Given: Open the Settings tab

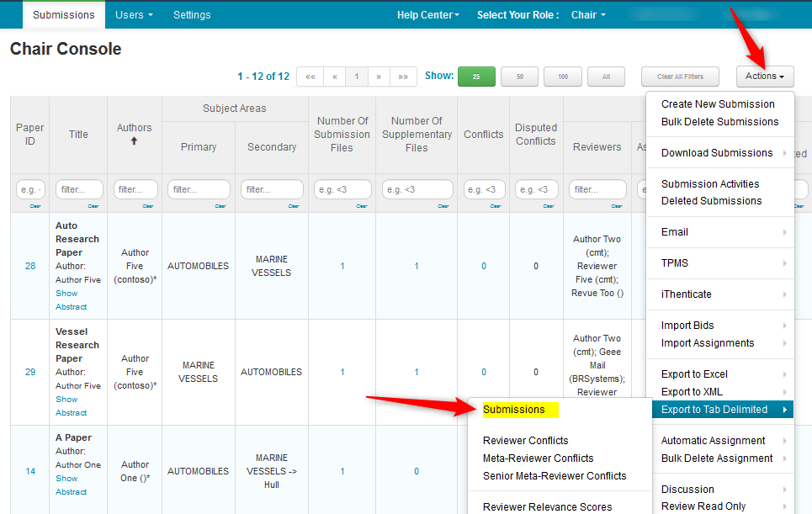Looking at the screenshot, I should point(192,15).
